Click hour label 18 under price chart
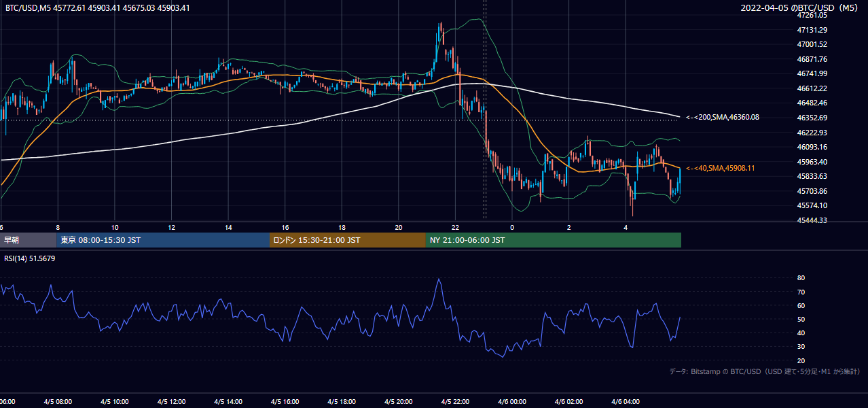The height and width of the screenshot is (408, 868). 342,227
